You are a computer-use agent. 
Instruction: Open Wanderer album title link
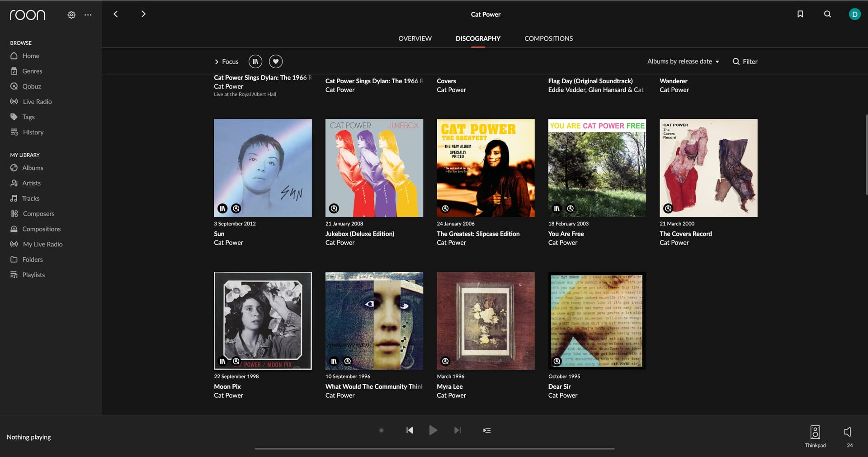coord(673,81)
